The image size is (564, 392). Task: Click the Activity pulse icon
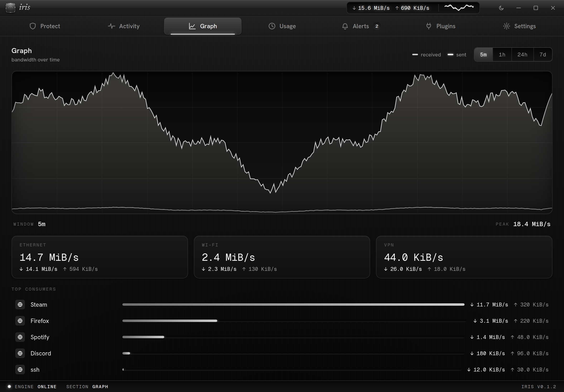coord(111,26)
